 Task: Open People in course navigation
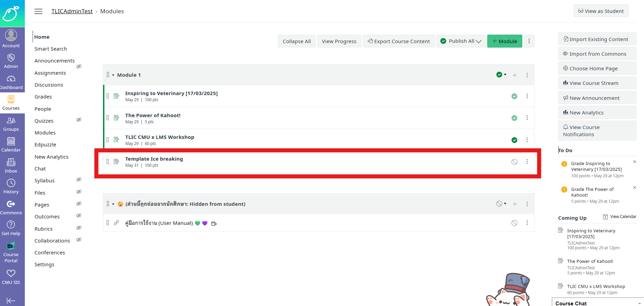click(x=43, y=109)
